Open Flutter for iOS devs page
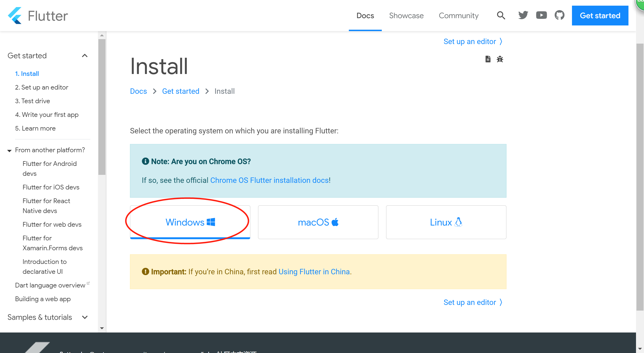 pyautogui.click(x=51, y=187)
